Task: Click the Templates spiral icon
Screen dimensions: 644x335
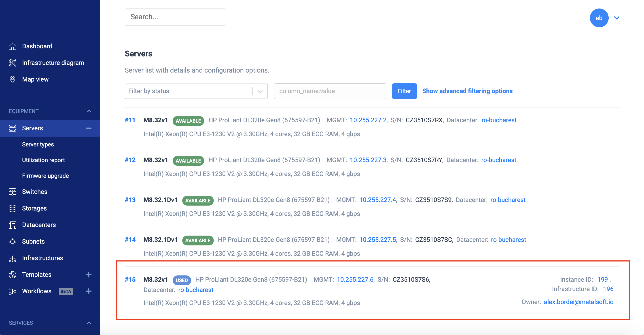Action: point(13,275)
